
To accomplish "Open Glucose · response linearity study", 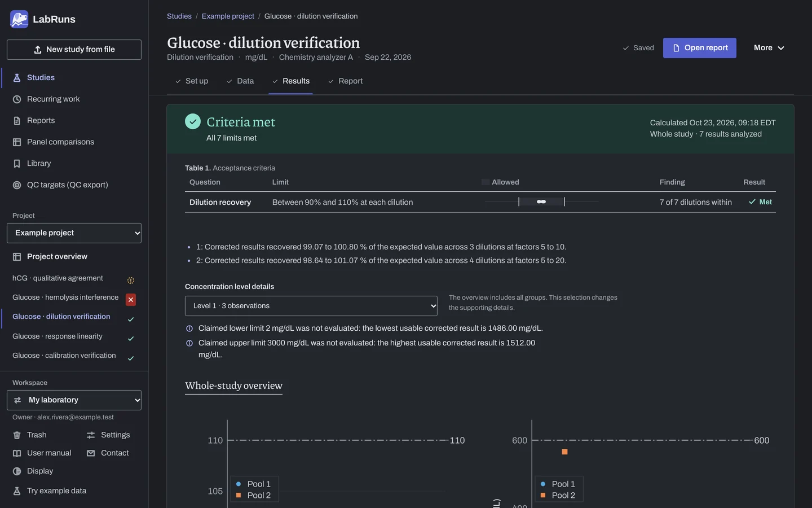I will (58, 336).
